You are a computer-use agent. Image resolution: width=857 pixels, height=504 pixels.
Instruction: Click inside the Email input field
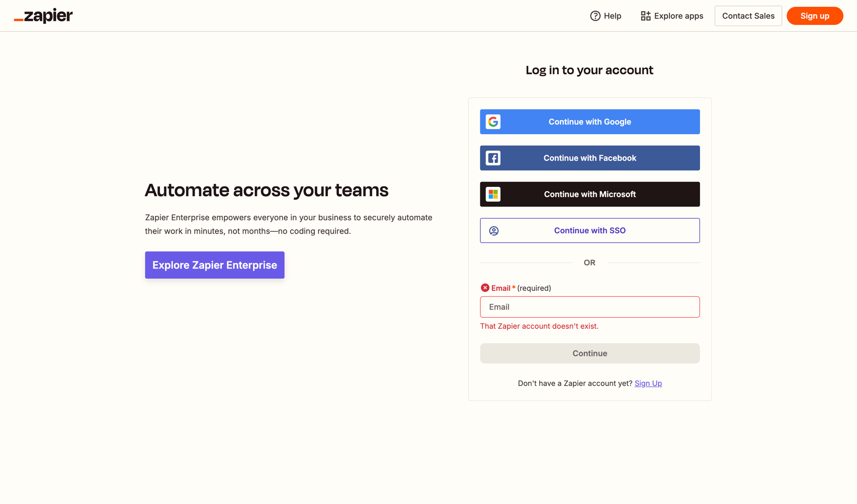590,307
